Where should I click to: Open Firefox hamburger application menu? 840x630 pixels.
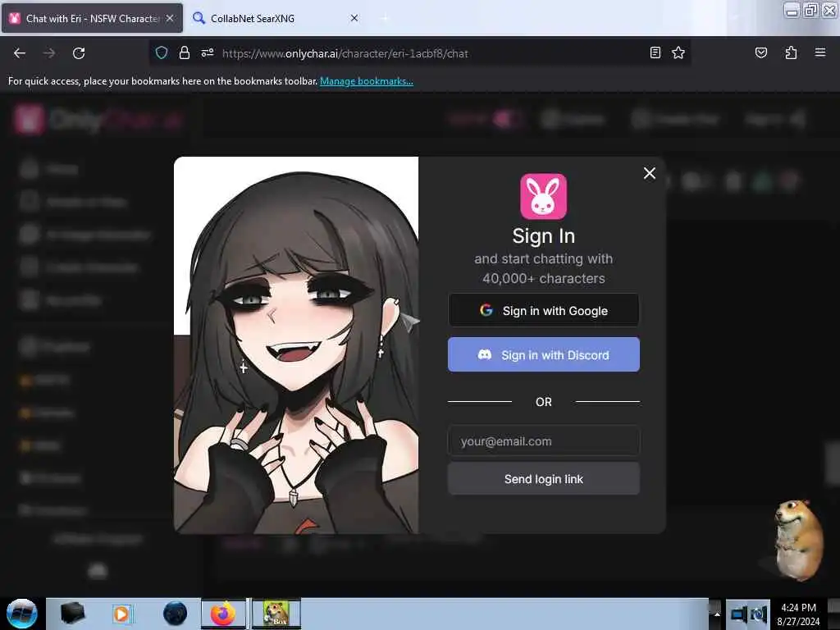point(820,53)
